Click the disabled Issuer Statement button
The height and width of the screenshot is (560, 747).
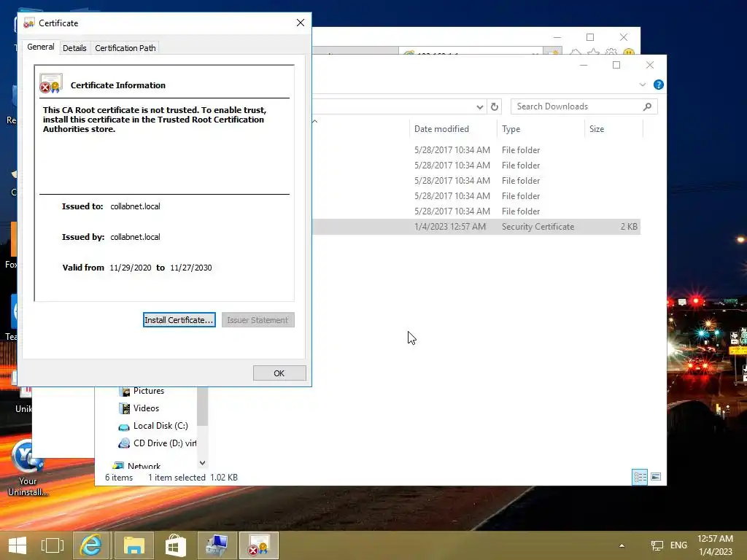pyautogui.click(x=258, y=320)
